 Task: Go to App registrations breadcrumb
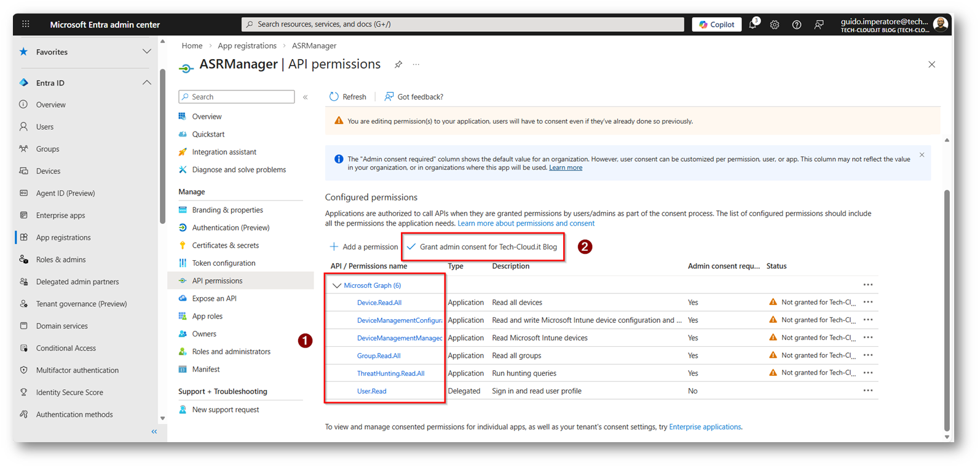[247, 46]
